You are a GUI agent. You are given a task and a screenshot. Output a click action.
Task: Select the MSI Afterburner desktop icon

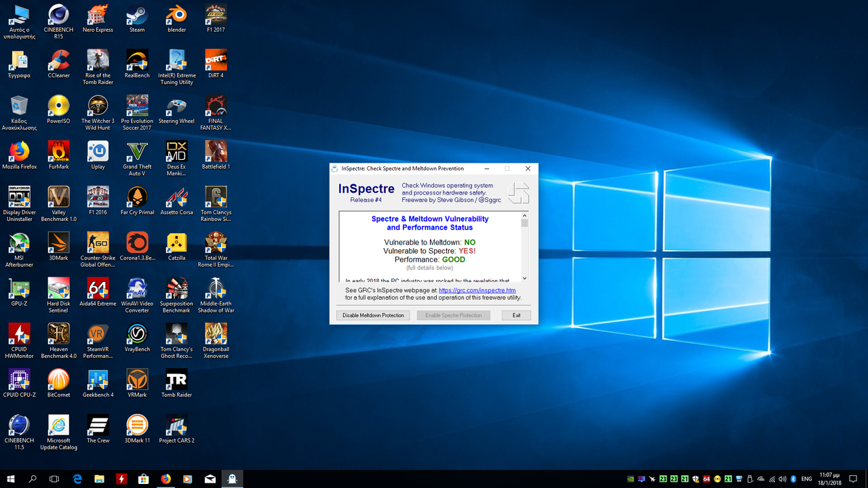pyautogui.click(x=20, y=249)
